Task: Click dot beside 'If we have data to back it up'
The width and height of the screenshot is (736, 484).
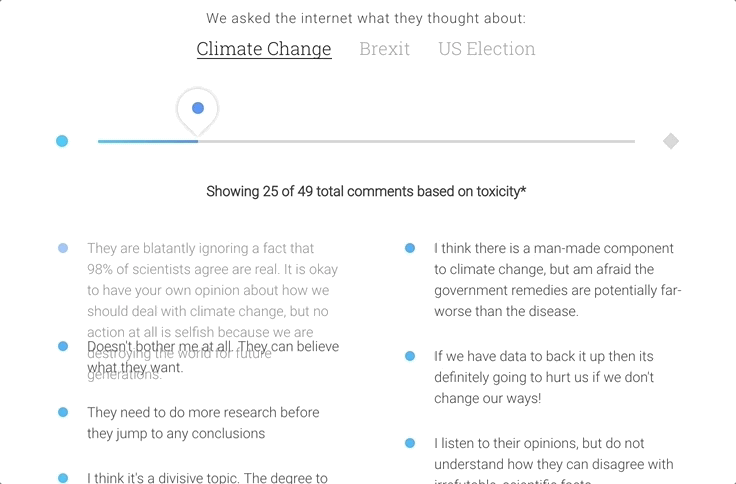Action: pyautogui.click(x=410, y=356)
